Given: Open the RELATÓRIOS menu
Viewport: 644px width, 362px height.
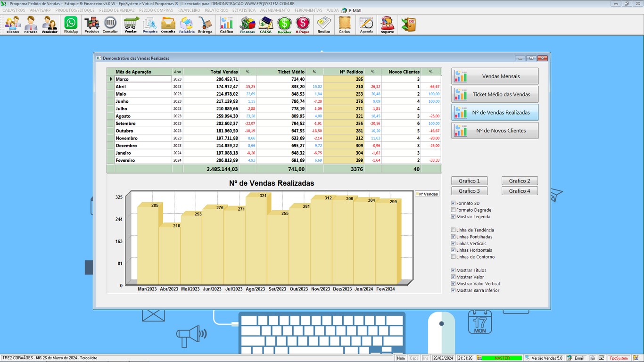Looking at the screenshot, I should click(x=216, y=10).
